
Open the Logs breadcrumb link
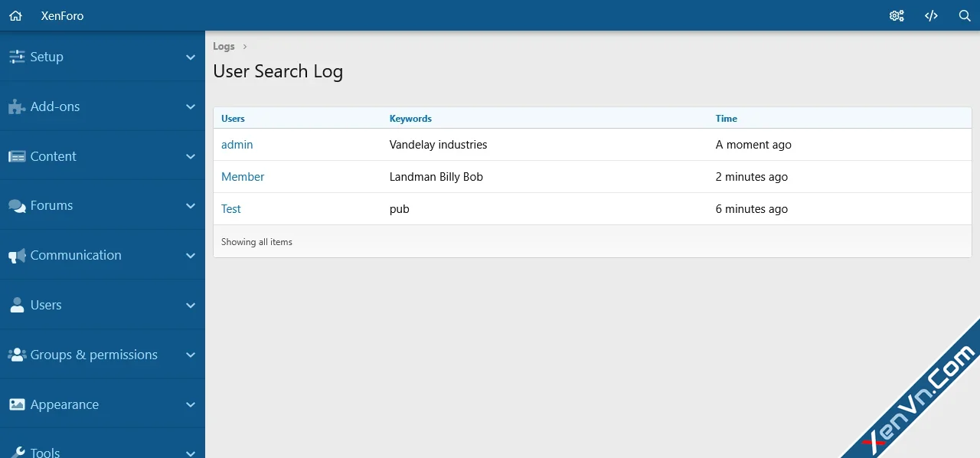pyautogui.click(x=224, y=46)
